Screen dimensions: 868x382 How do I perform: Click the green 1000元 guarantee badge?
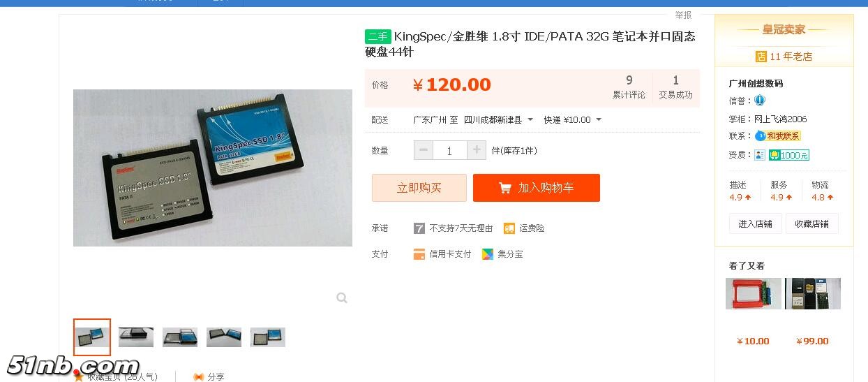pos(789,155)
